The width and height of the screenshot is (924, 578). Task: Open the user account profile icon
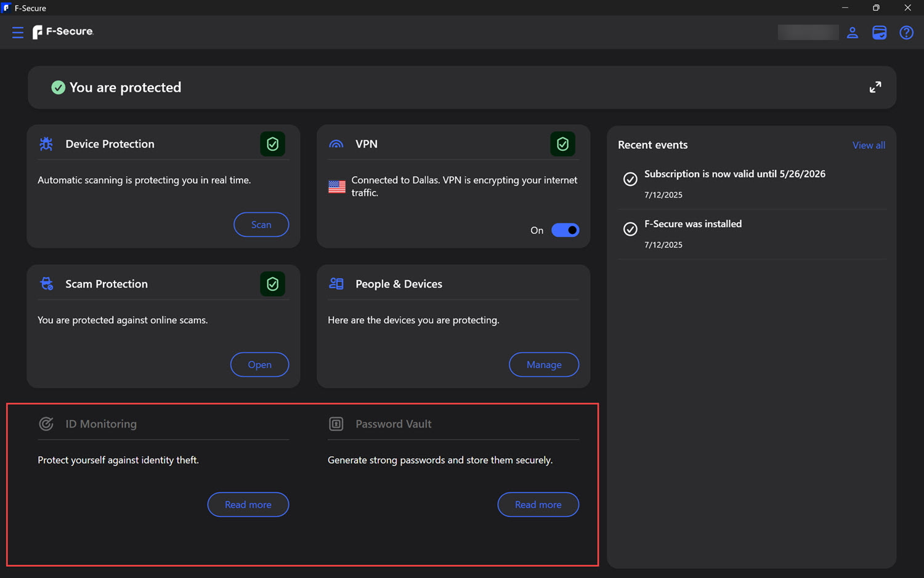(x=853, y=33)
